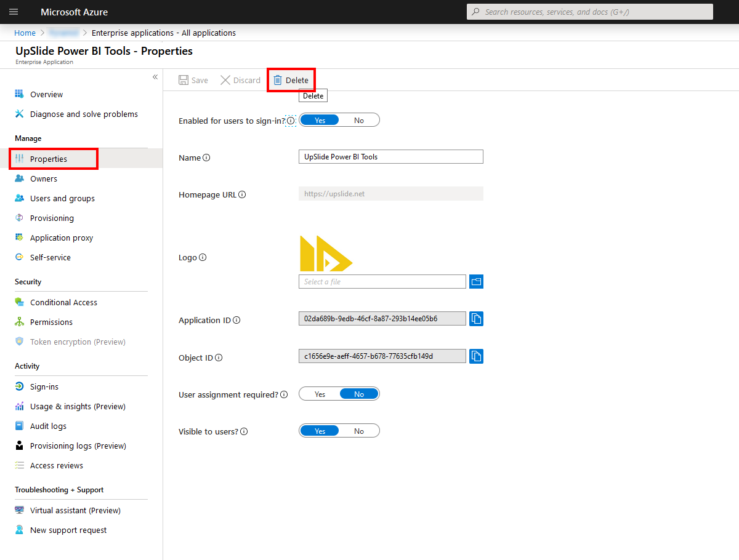Click the Virtual assistant icon
Image resolution: width=739 pixels, height=560 pixels.
click(19, 510)
